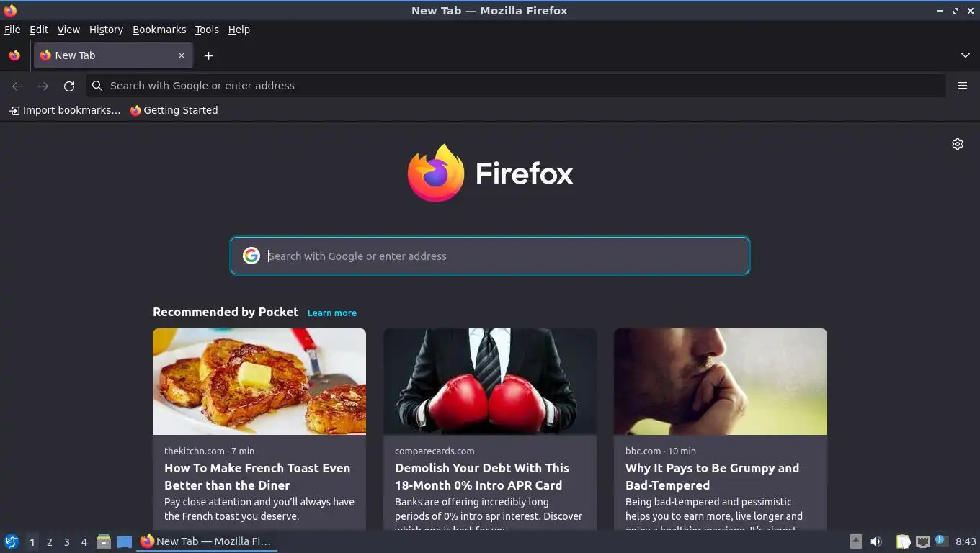980x553 pixels.
Task: Go forward one page
Action: click(43, 86)
